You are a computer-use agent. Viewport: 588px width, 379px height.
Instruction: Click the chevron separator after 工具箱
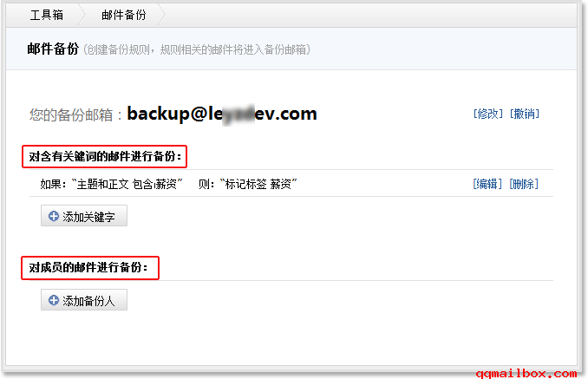82,15
